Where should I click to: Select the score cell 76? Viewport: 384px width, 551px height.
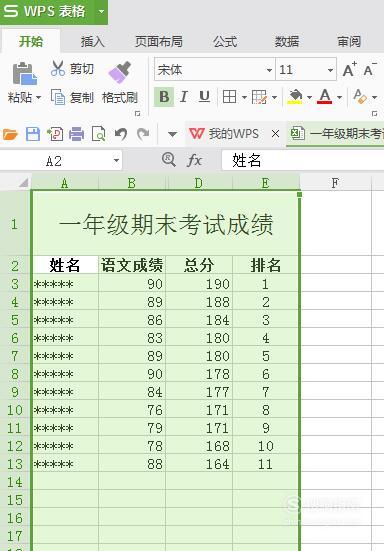click(132, 410)
